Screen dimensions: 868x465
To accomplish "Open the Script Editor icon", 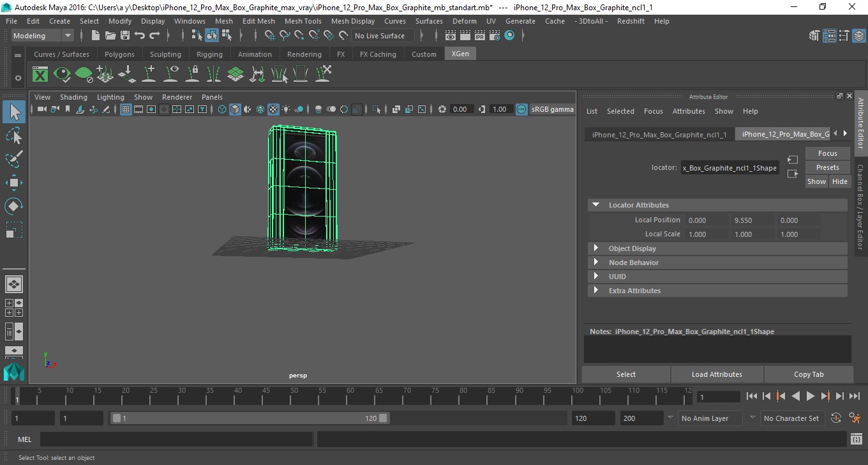I will click(x=857, y=439).
